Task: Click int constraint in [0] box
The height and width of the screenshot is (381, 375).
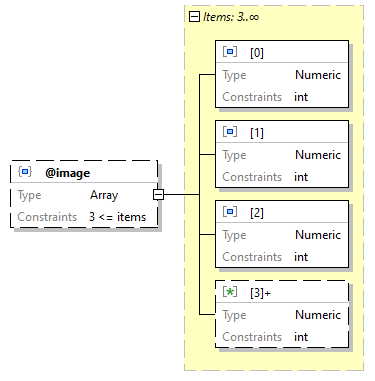Action: [301, 97]
